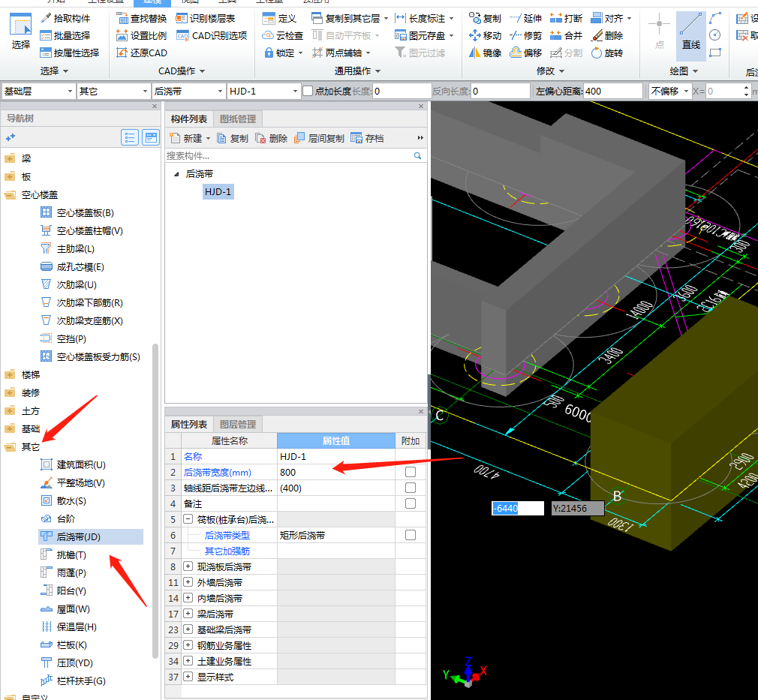
Task: Click 还原CAD restore tool
Action: point(142,53)
